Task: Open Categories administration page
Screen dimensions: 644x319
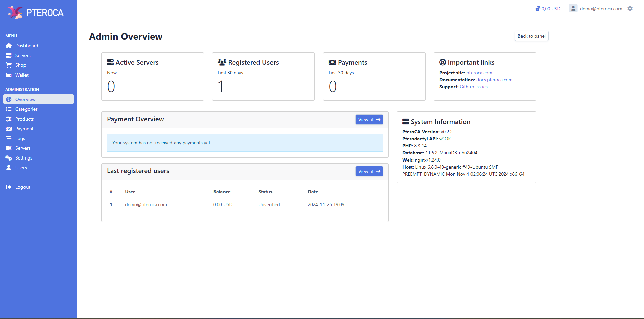Action: [27, 109]
